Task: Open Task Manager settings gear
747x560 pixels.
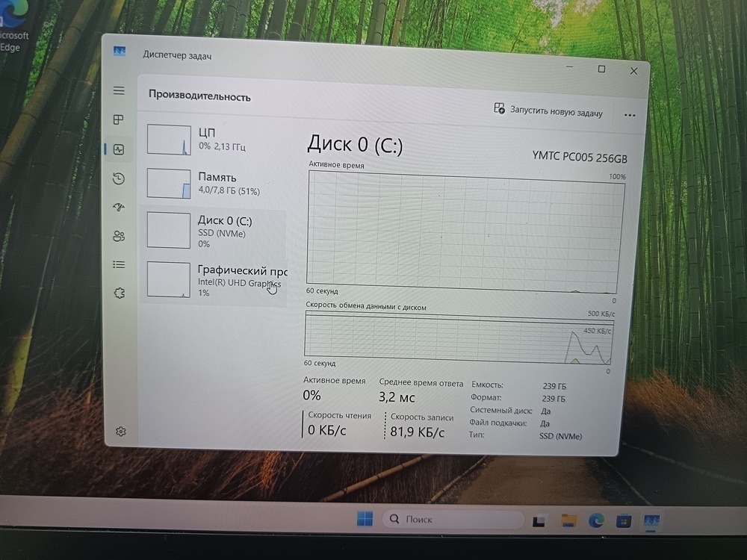Action: pos(121,432)
